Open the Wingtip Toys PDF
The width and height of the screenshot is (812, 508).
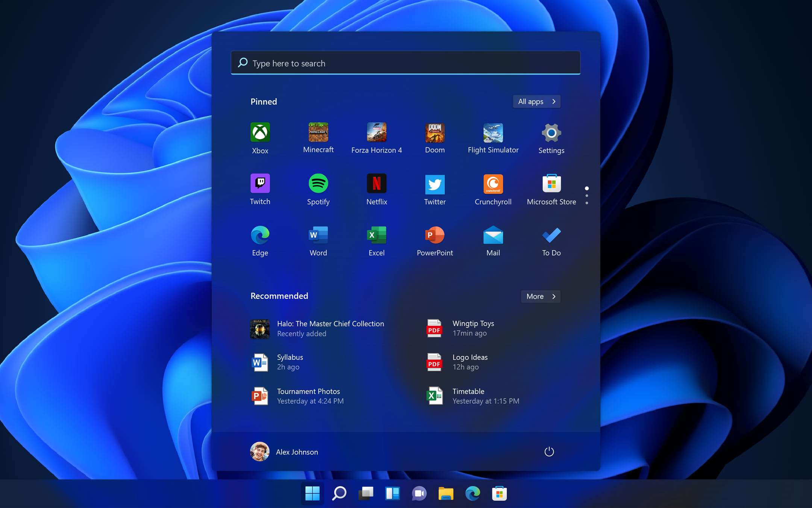click(x=473, y=328)
